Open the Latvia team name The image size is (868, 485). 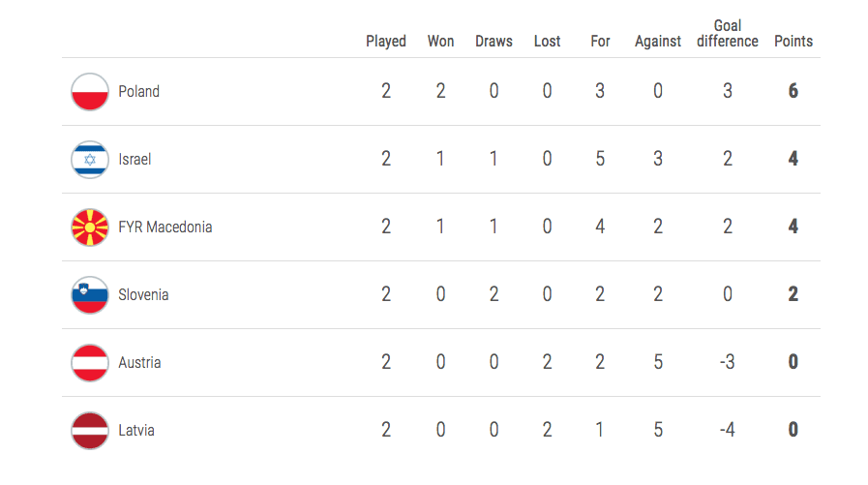[x=136, y=431]
